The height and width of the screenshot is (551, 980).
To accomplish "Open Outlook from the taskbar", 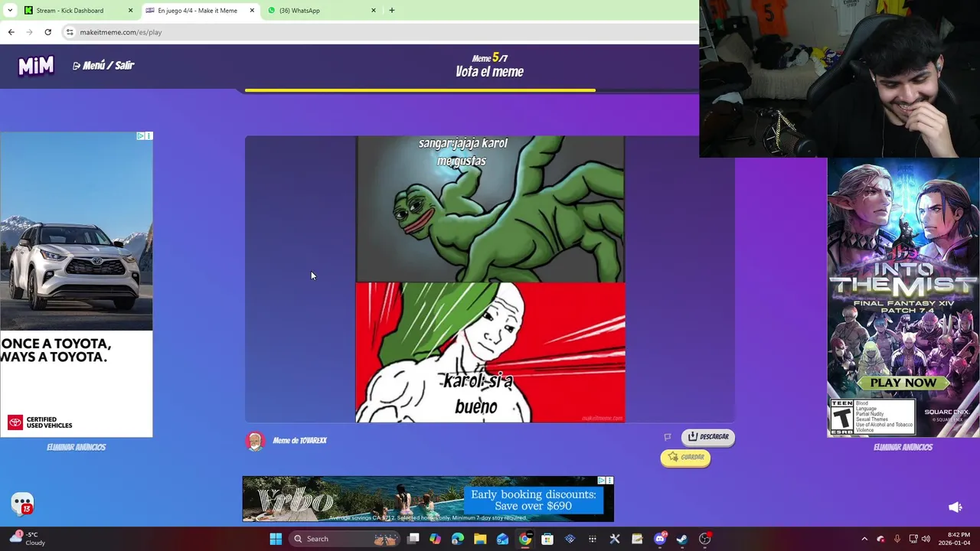I will coord(502,539).
